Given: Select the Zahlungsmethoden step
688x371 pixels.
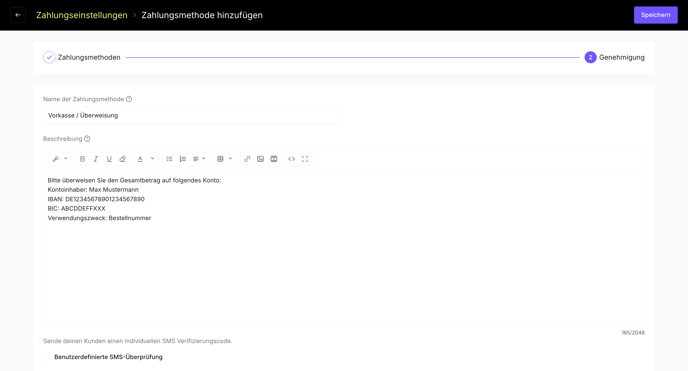Looking at the screenshot, I should [x=82, y=57].
